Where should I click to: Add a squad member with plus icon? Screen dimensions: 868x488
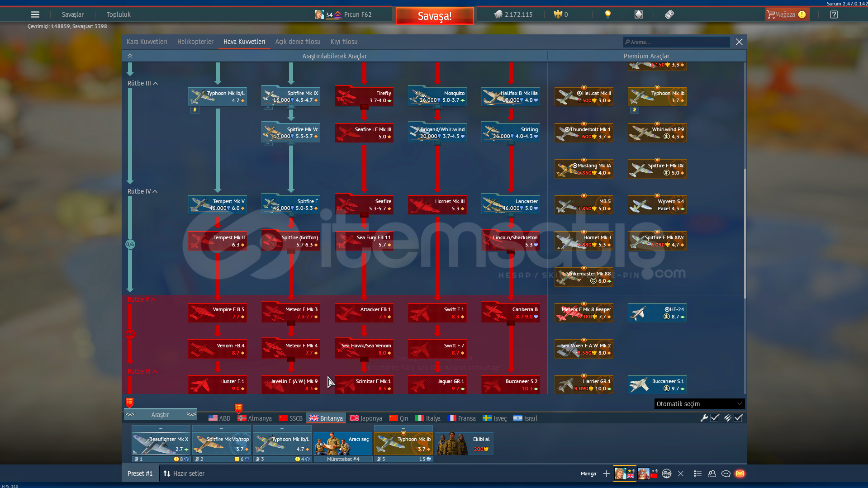click(x=607, y=474)
